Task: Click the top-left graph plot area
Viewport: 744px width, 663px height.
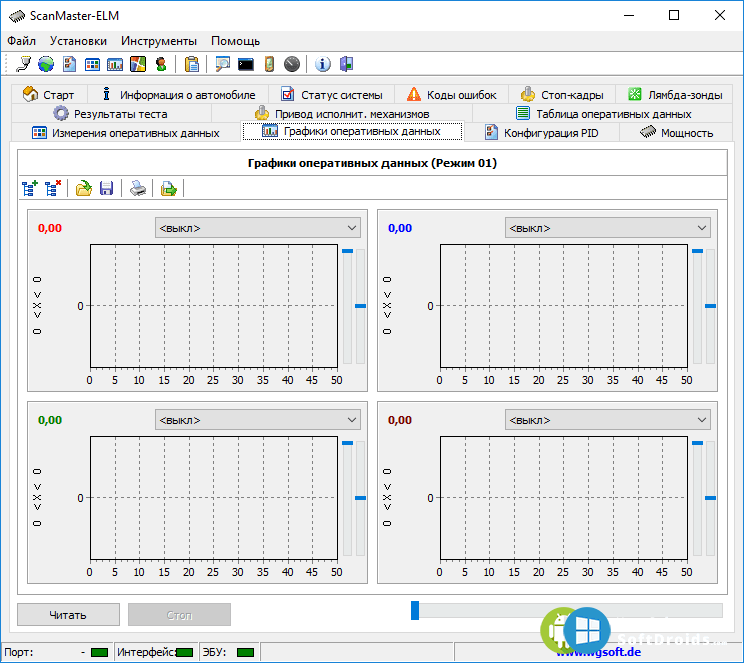Action: tap(214, 306)
